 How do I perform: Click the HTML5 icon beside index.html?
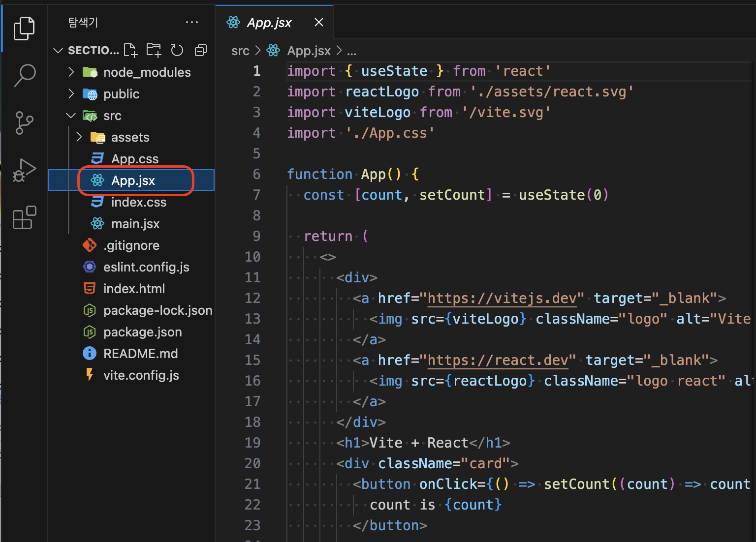coord(90,289)
